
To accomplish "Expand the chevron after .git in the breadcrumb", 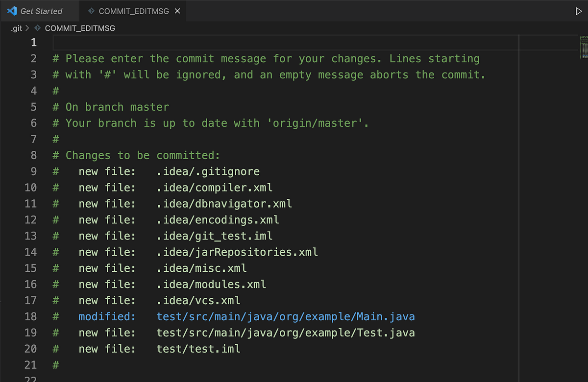I will [x=28, y=28].
